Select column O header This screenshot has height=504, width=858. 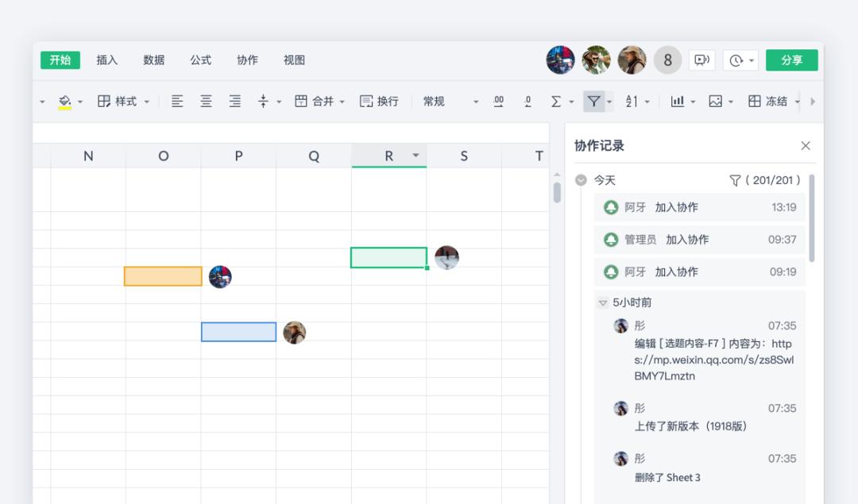click(163, 156)
